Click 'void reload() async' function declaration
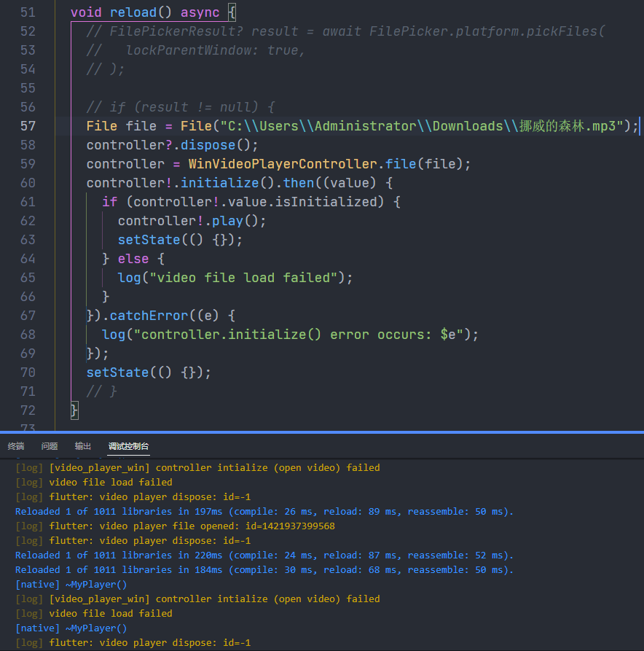The height and width of the screenshot is (651, 644). [145, 12]
